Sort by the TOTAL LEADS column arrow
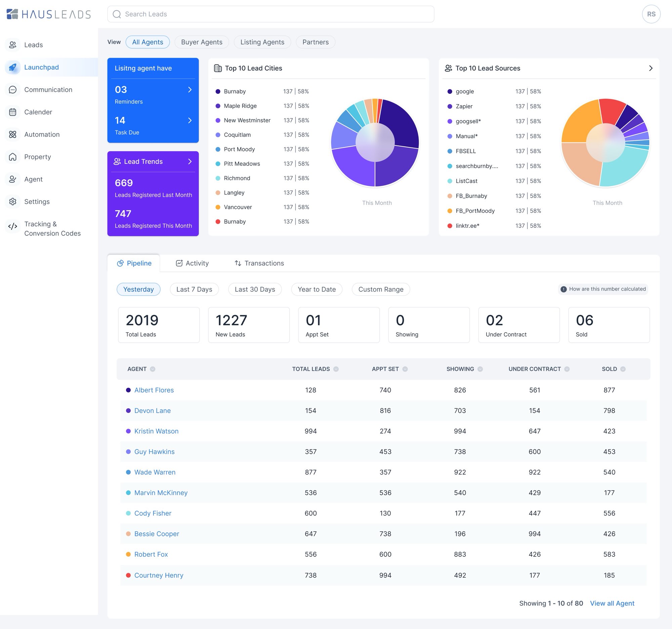Screen dimensions: 672x629 click(336, 369)
